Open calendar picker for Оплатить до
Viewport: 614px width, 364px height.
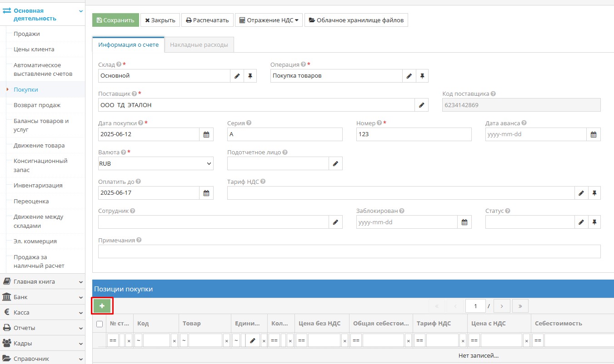206,193
